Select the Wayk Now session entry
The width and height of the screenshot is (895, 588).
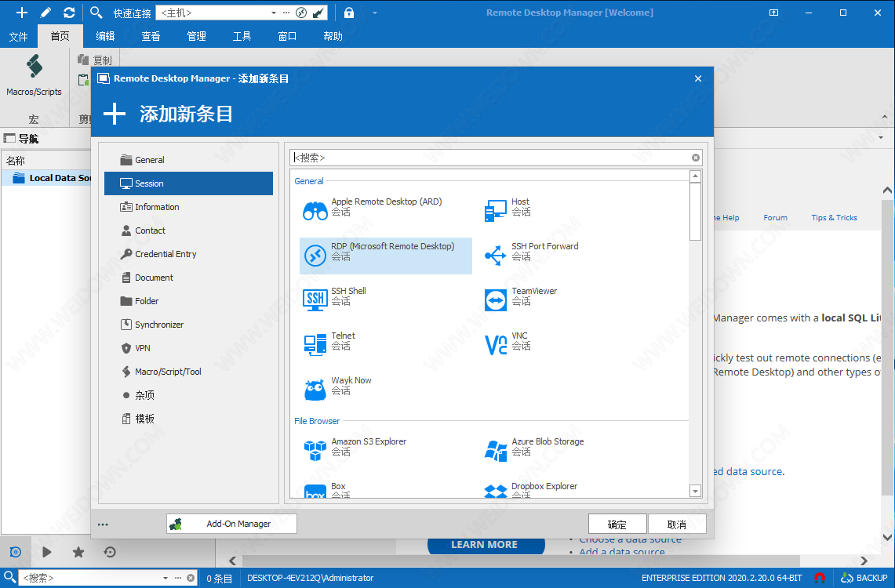point(350,387)
